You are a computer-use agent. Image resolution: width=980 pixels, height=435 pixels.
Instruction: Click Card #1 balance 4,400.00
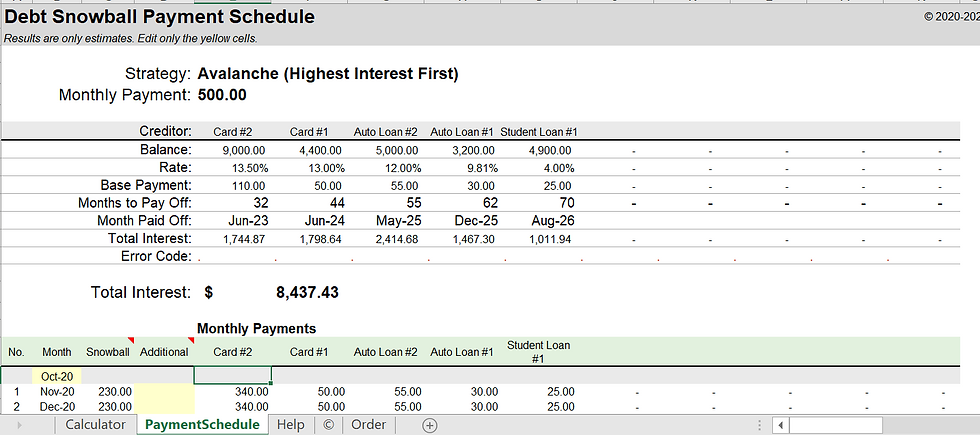(x=321, y=151)
